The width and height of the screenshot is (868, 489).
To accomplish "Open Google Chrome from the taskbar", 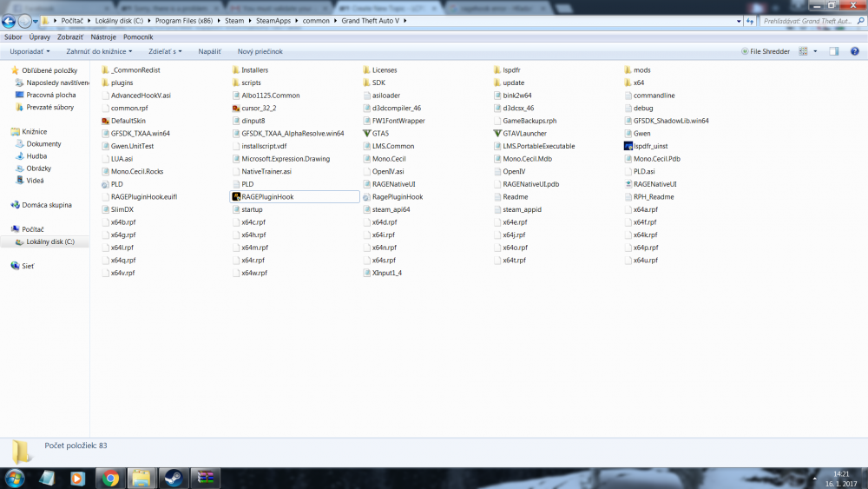I will pyautogui.click(x=110, y=478).
